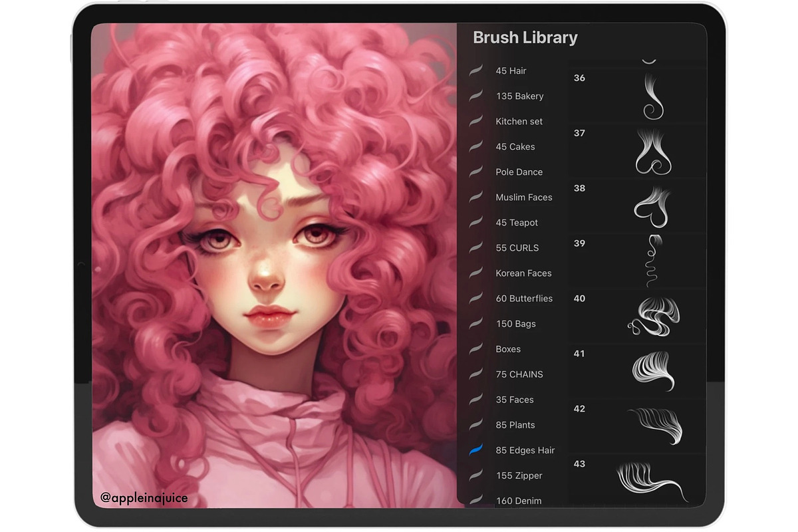Open the 45 Hair brush set
Viewport: 798px width, 532px height.
click(511, 71)
